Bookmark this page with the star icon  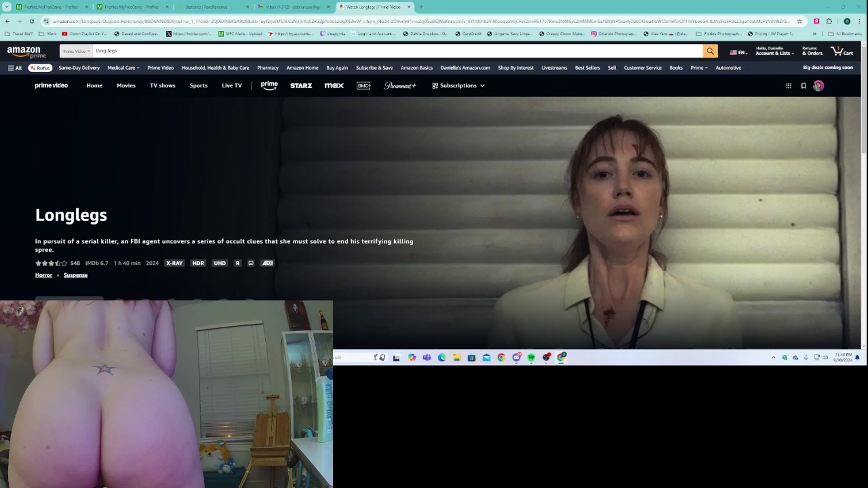coord(800,21)
